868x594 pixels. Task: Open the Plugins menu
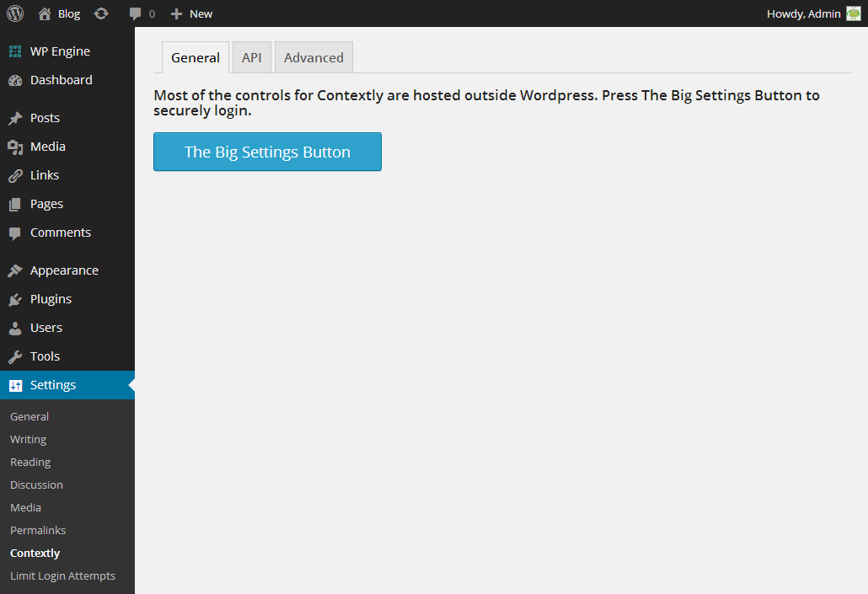51,299
